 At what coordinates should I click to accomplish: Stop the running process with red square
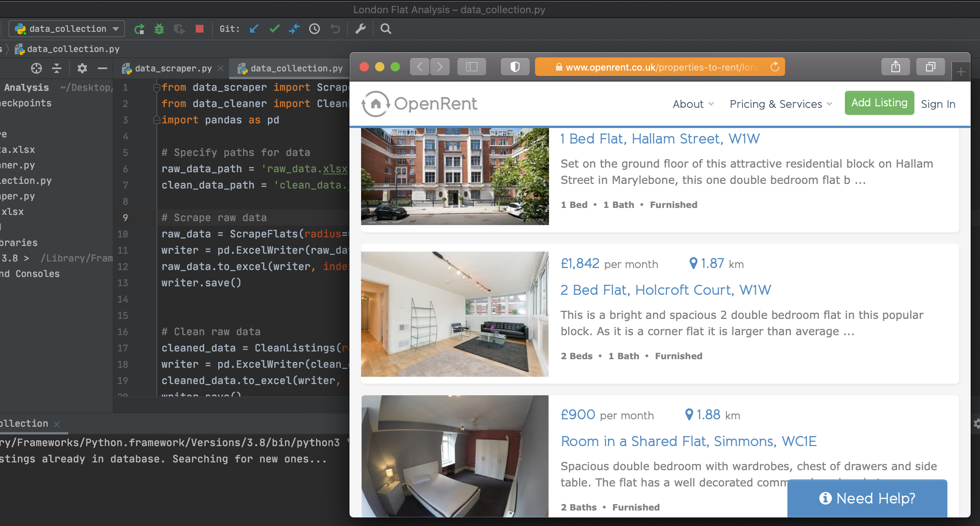click(200, 29)
